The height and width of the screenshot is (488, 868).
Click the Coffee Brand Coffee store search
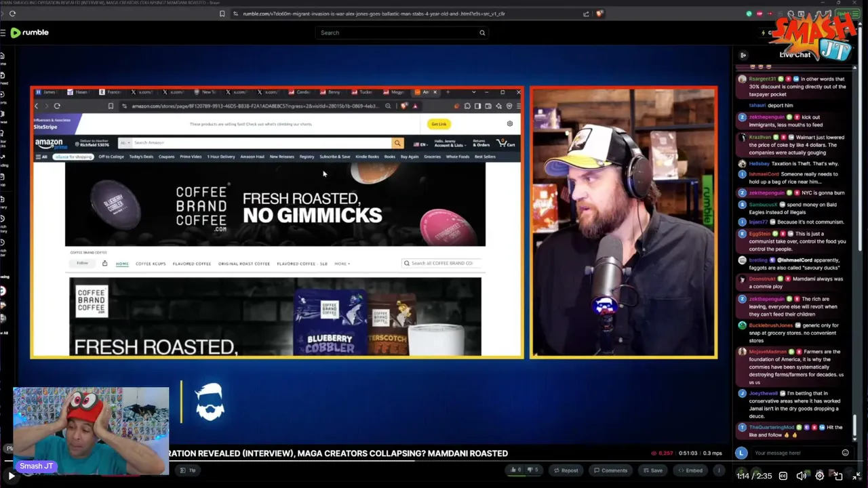pyautogui.click(x=441, y=263)
